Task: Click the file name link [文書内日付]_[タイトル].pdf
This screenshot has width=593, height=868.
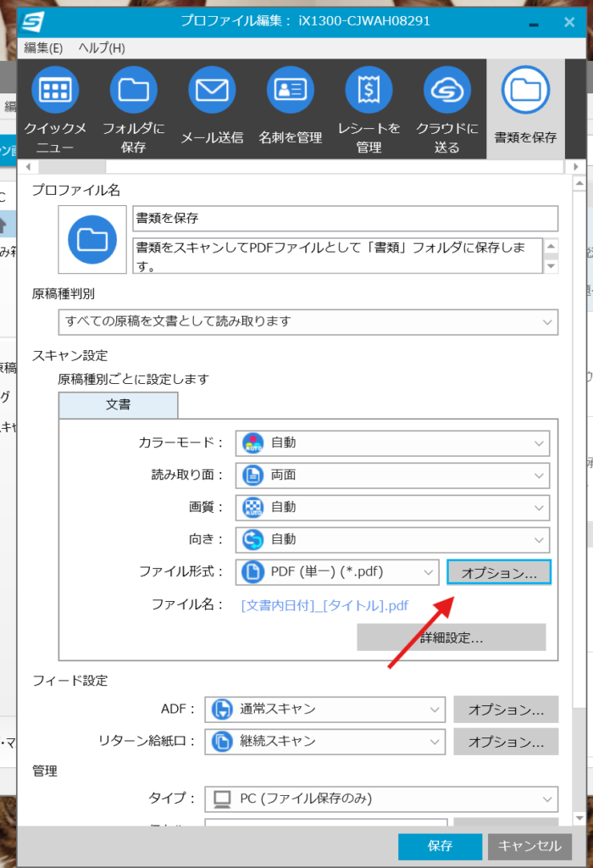Action: [324, 605]
